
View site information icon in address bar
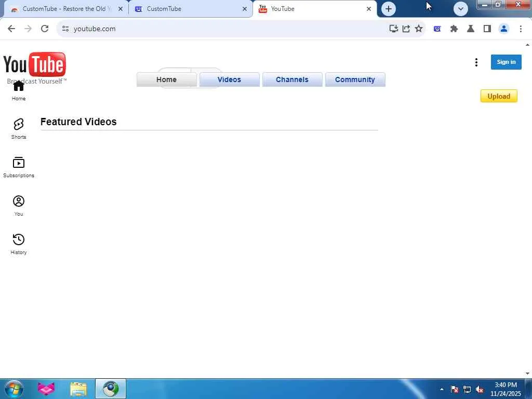(x=65, y=29)
